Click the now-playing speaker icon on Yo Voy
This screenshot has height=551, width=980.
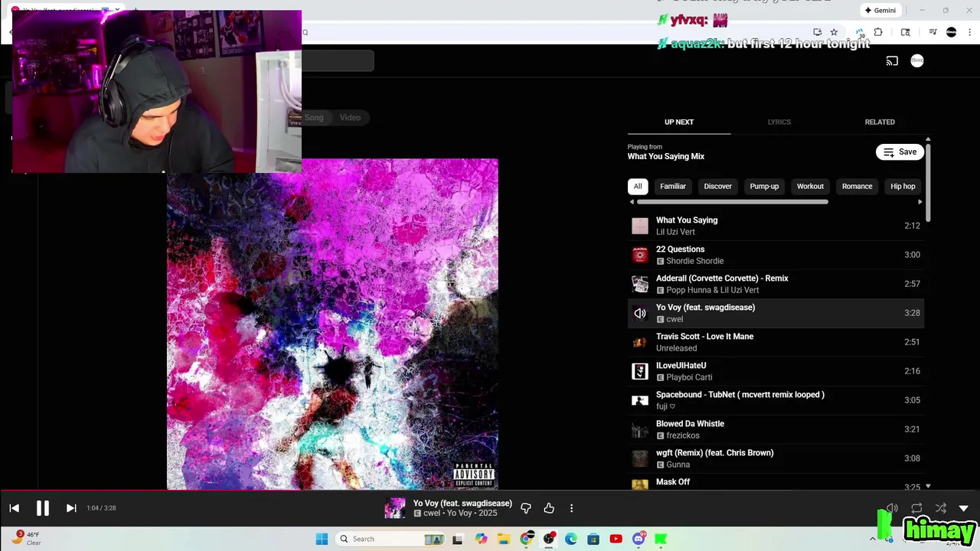[x=640, y=313]
